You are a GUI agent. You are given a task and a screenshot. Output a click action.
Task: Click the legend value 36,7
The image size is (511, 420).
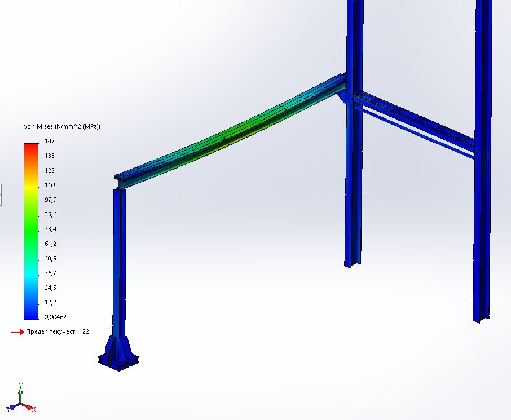(51, 273)
